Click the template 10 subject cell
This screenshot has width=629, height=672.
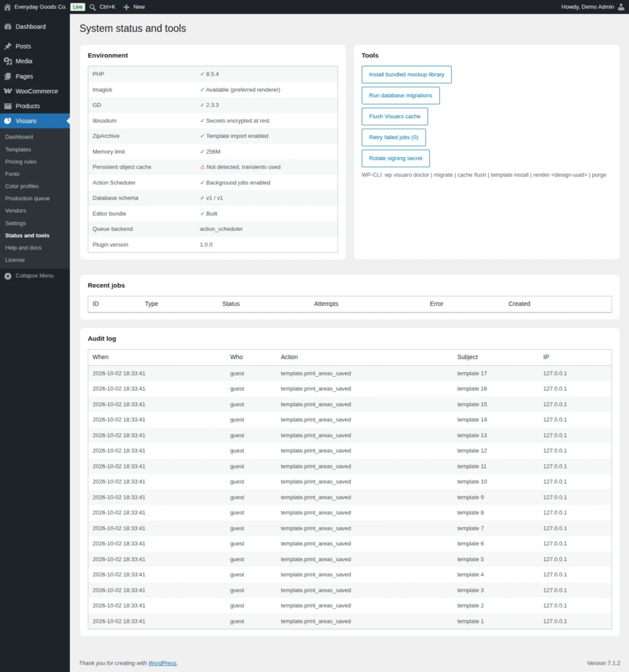coord(472,482)
